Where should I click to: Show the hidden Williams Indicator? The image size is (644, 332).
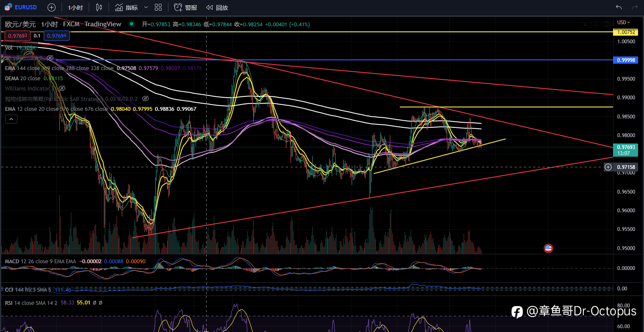[62, 88]
